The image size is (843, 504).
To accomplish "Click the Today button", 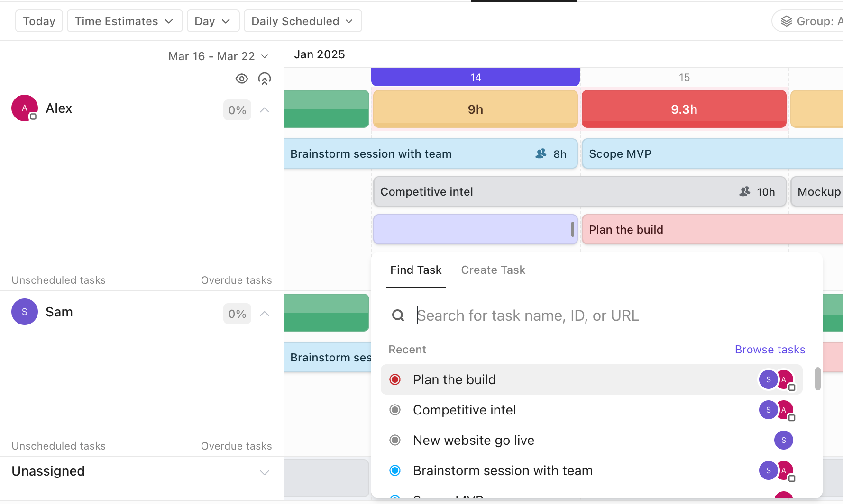I will point(39,21).
